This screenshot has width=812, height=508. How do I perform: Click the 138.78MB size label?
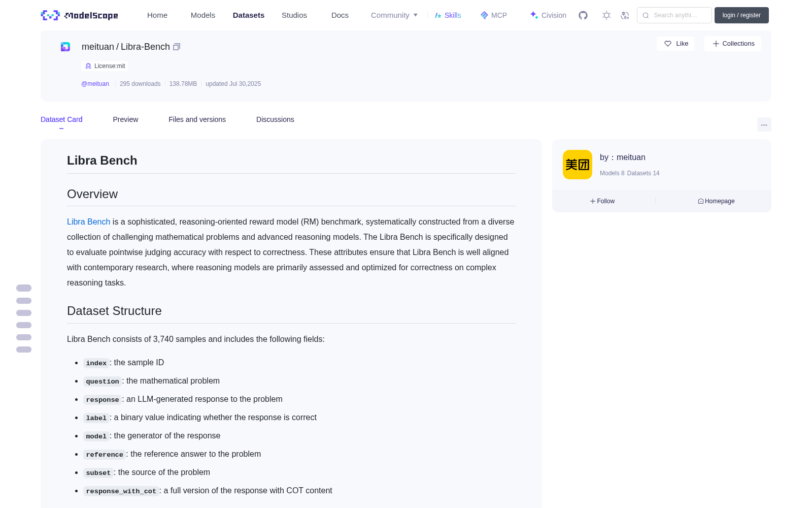(183, 84)
